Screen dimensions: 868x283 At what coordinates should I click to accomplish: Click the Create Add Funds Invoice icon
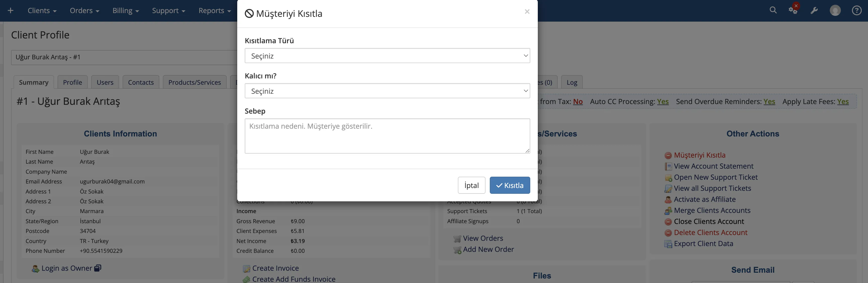247,280
